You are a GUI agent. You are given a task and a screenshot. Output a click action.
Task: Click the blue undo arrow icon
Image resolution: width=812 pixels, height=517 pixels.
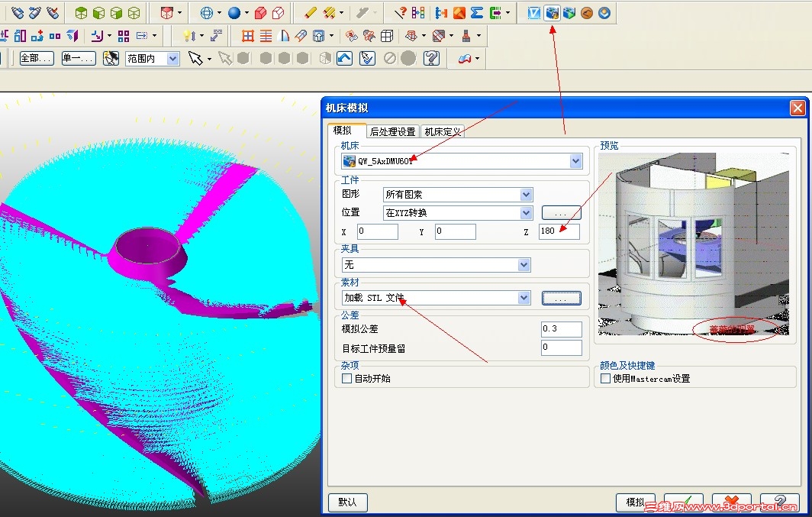point(344,58)
